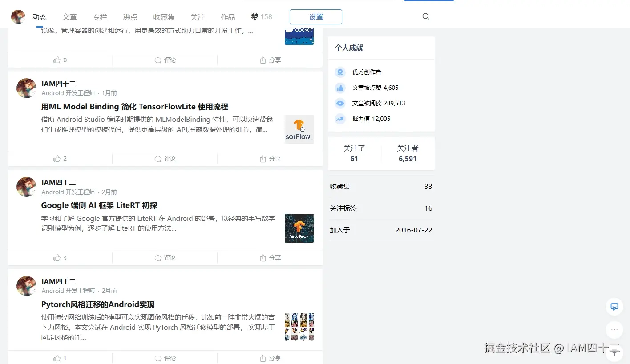Screen dimensions: 630x364
Task: Switch to the 关注 tab
Action: (x=198, y=17)
